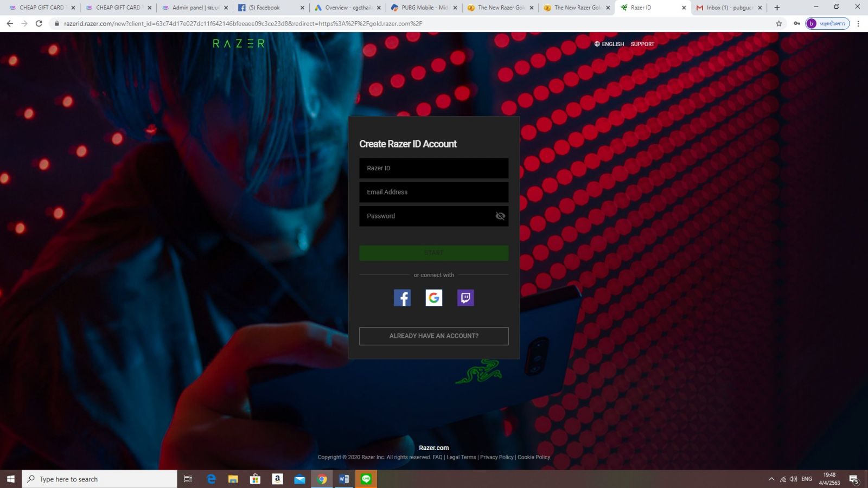Open the saved passwords key icon

pyautogui.click(x=797, y=23)
